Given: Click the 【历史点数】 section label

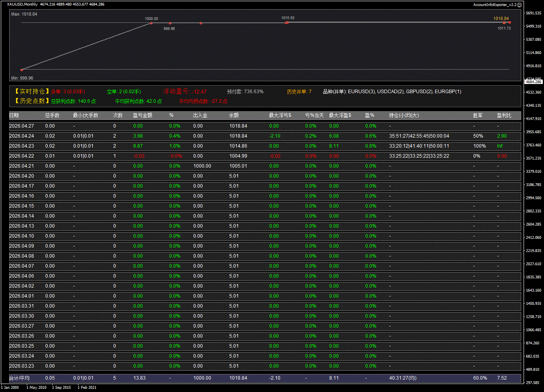Looking at the screenshot, I should [x=29, y=101].
